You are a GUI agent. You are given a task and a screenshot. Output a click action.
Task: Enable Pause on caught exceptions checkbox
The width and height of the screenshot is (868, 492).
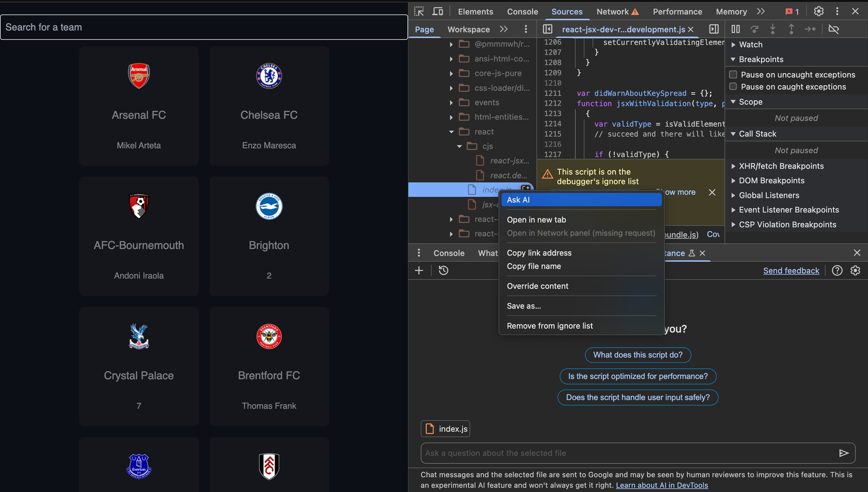pyautogui.click(x=733, y=86)
